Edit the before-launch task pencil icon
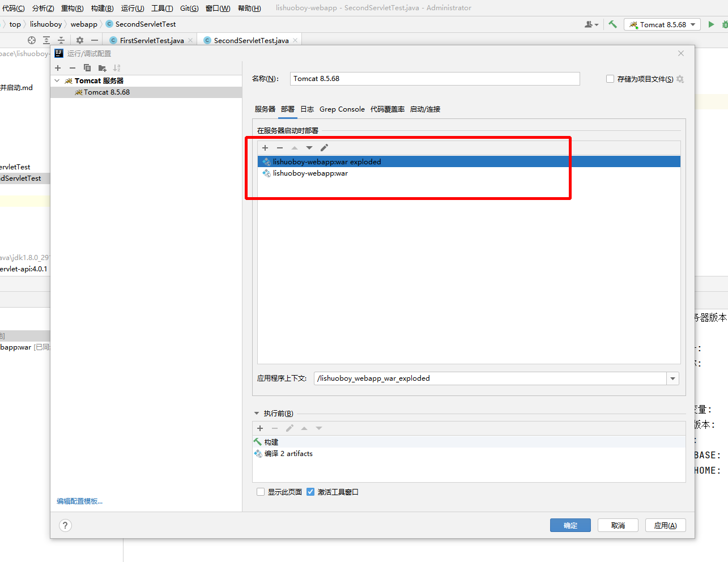The width and height of the screenshot is (728, 562). pyautogui.click(x=290, y=428)
